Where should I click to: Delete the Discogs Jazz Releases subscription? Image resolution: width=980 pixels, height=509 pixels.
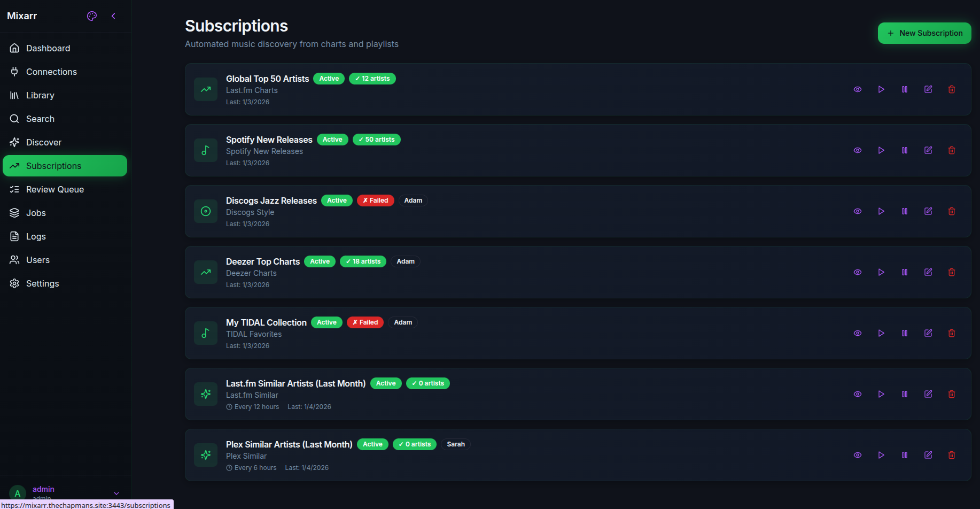click(x=952, y=211)
